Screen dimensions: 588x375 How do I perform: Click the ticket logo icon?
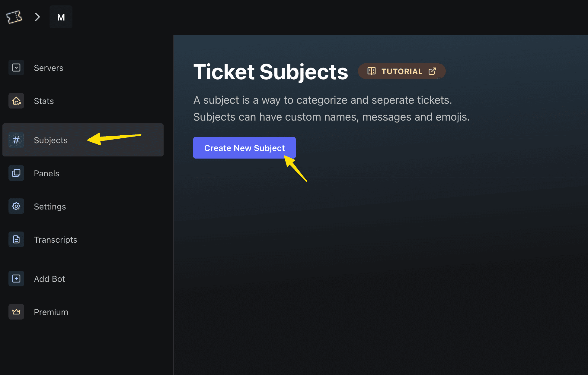tap(14, 17)
